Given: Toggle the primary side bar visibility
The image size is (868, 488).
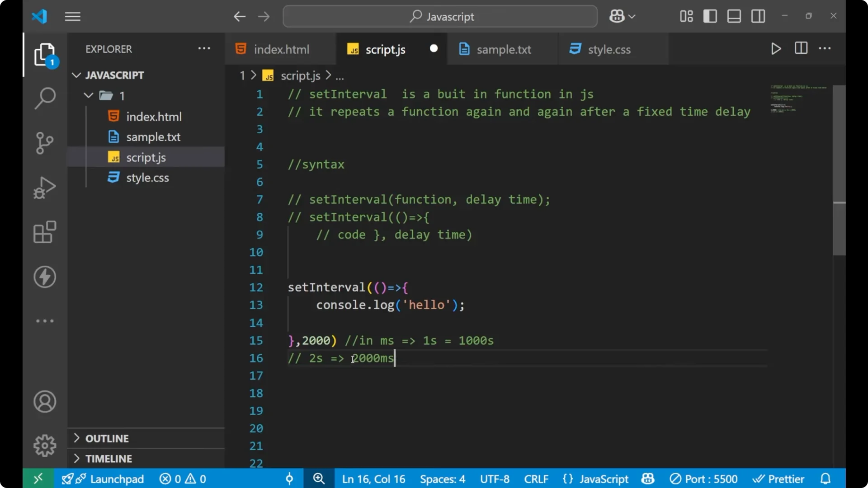Looking at the screenshot, I should (x=710, y=16).
